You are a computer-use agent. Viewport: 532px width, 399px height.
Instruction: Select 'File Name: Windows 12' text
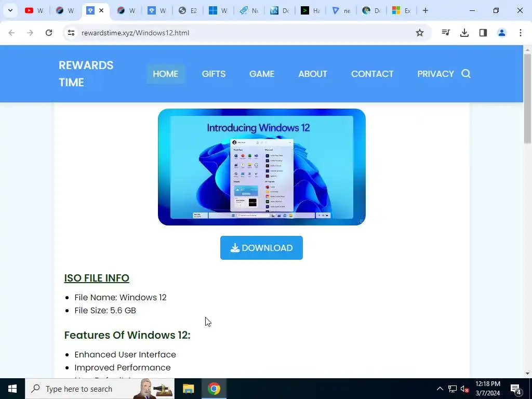121,297
